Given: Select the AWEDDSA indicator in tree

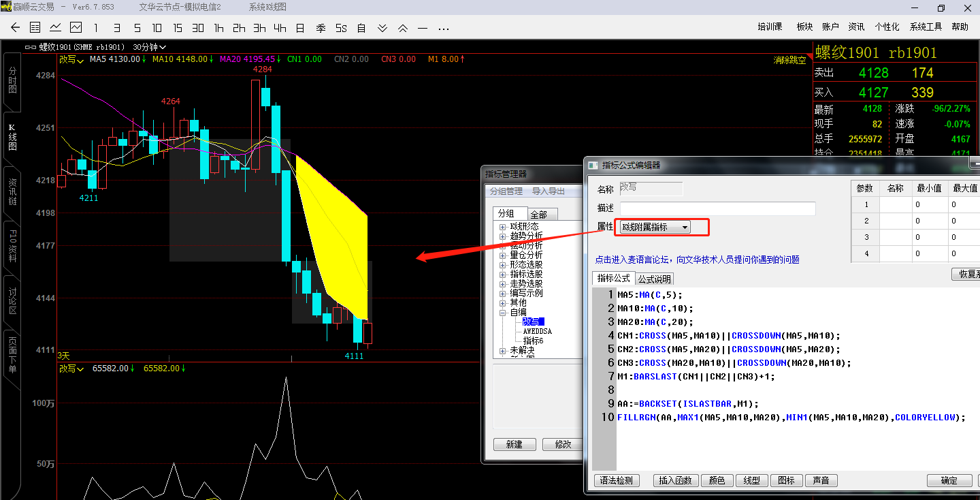Looking at the screenshot, I should [537, 331].
